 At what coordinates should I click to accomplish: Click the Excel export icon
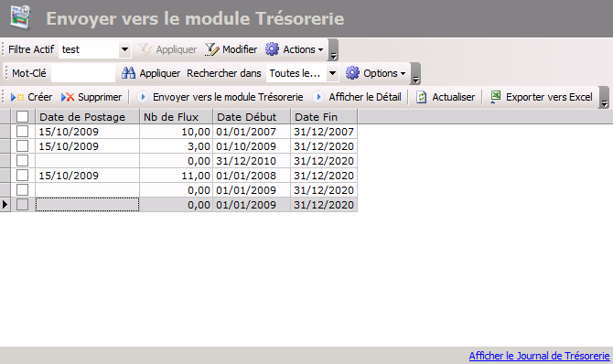point(495,97)
